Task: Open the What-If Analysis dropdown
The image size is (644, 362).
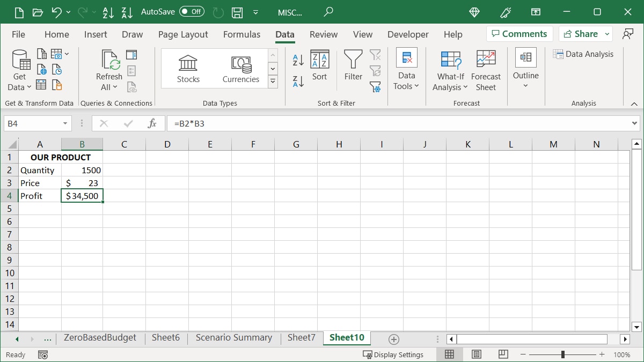Action: click(x=450, y=70)
